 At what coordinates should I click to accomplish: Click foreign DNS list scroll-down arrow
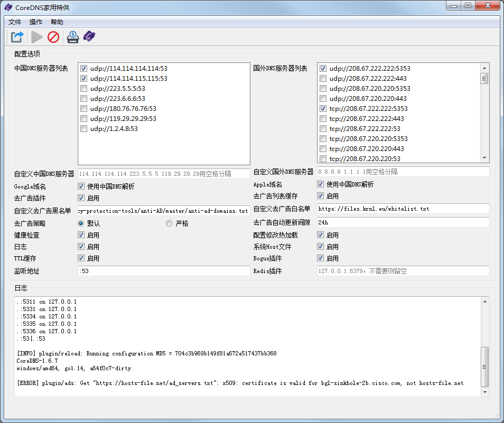click(x=484, y=158)
